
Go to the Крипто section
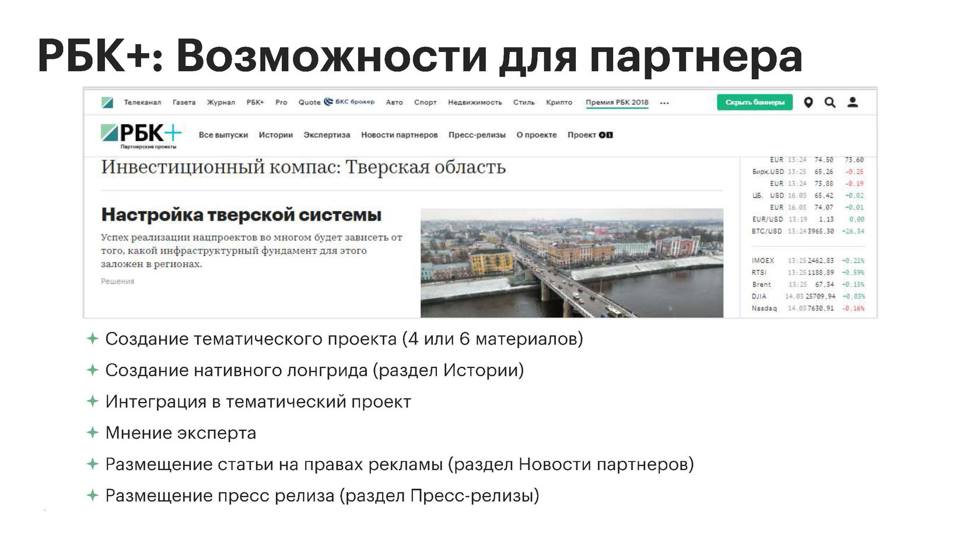point(559,103)
